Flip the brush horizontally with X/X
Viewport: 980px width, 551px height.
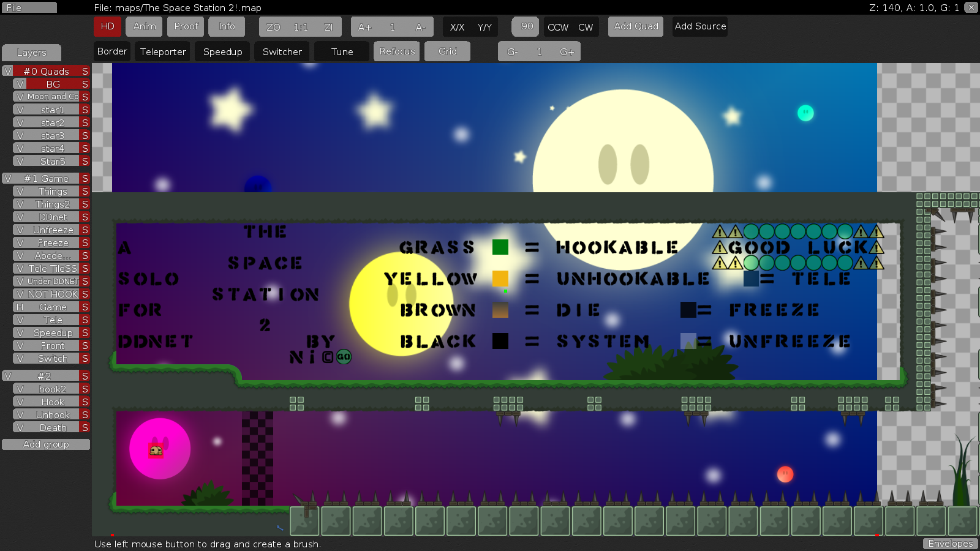tap(456, 27)
